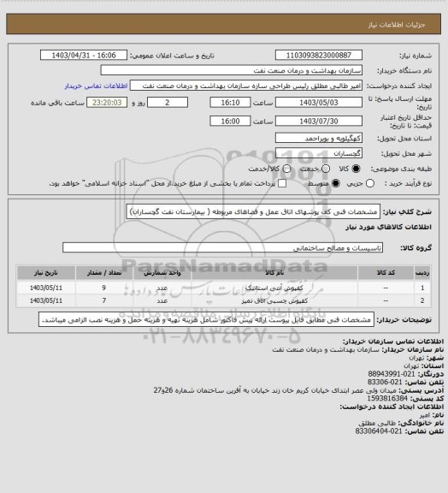448x493 pixels.
Task: Choose the متوسط purchase type radio
Action: coord(336,183)
